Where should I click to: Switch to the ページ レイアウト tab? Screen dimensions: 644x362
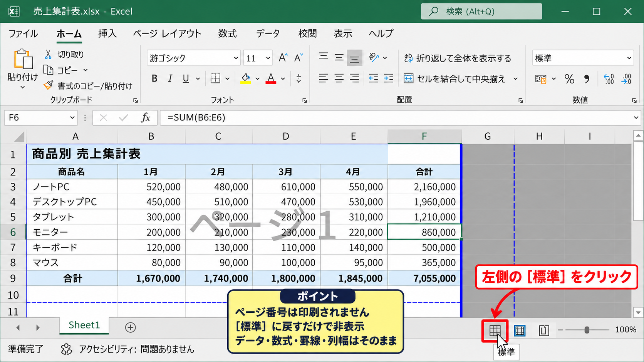167,33
